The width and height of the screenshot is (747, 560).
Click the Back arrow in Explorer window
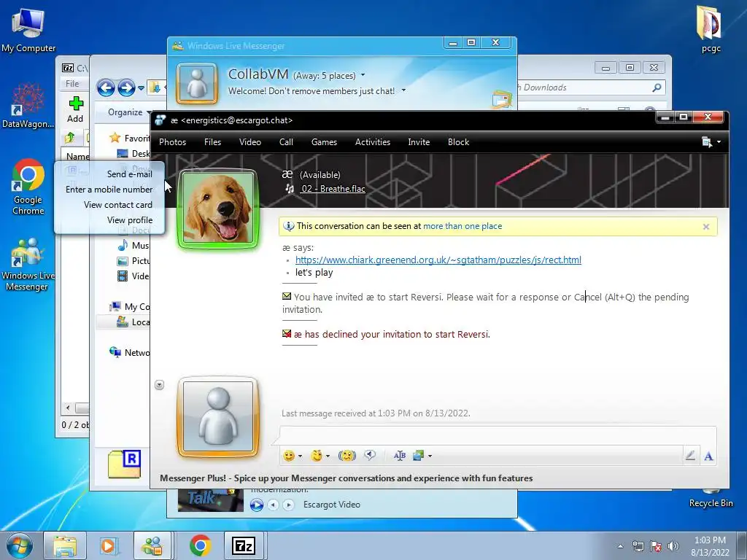click(106, 87)
